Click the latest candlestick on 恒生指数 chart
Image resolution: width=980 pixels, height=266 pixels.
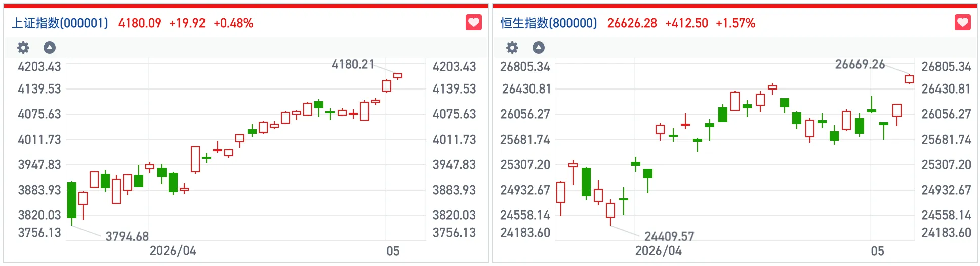pyautogui.click(x=909, y=79)
